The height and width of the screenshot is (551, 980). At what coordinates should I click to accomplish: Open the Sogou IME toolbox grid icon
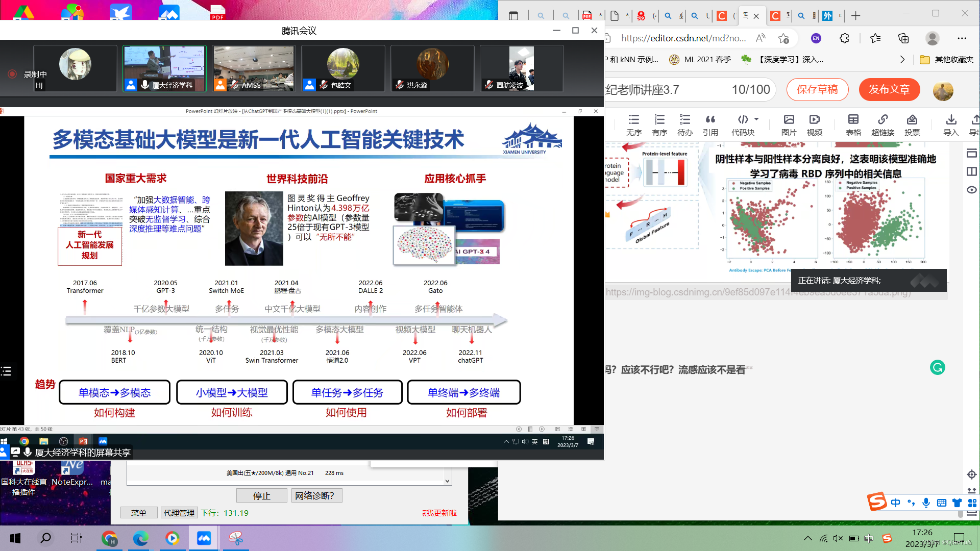tap(972, 503)
